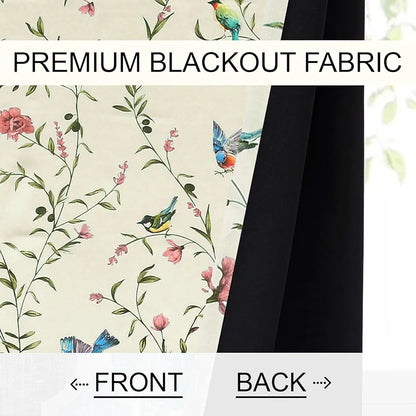Click the word BLACKOUT in the banner

222,62
